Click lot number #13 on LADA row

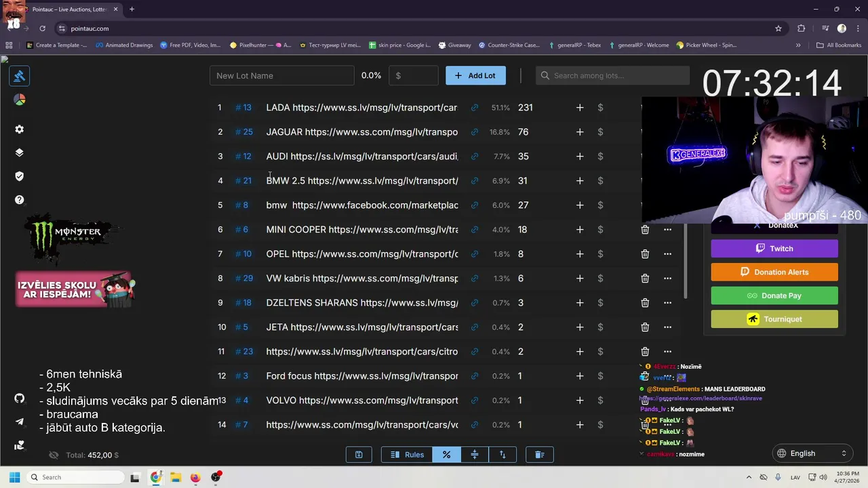243,108
